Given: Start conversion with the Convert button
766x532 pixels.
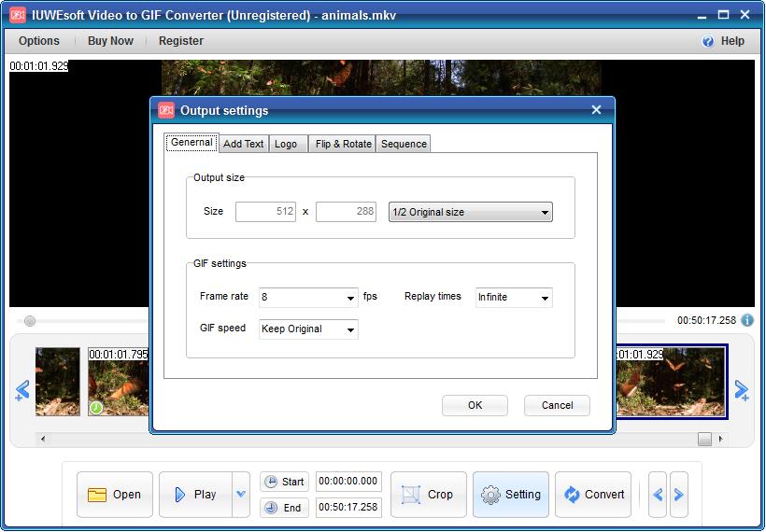Looking at the screenshot, I should pyautogui.click(x=593, y=495).
